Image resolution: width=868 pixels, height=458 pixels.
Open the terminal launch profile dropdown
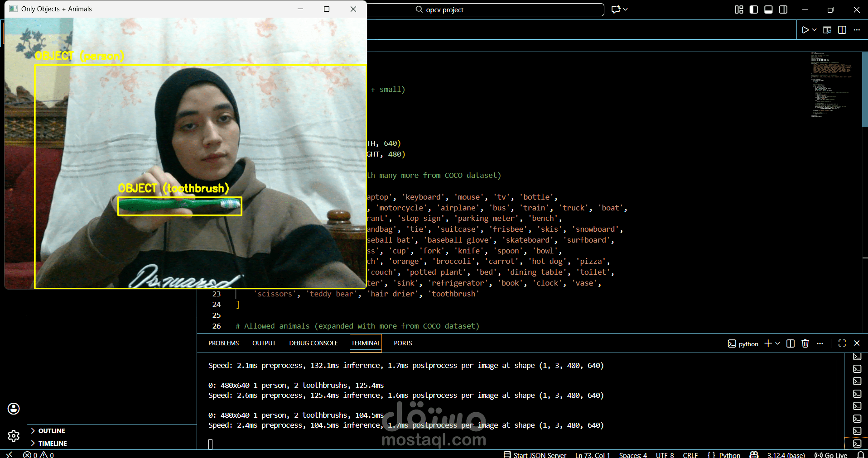coord(777,343)
